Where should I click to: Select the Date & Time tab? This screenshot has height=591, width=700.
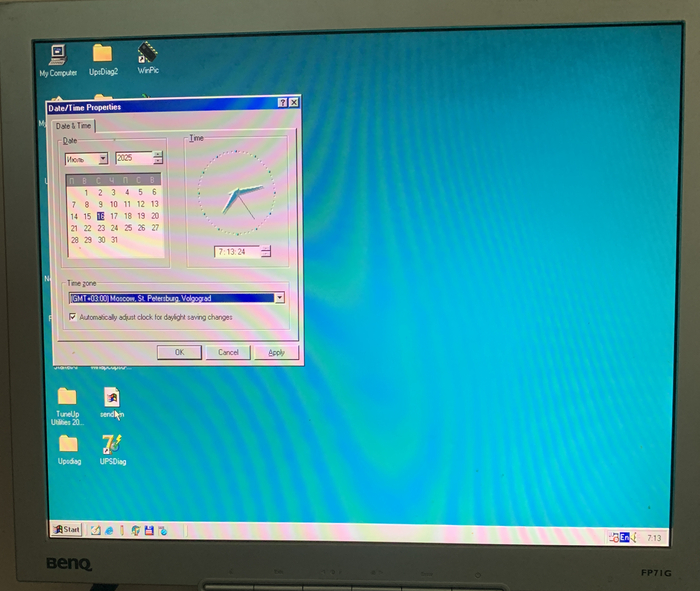click(x=73, y=126)
